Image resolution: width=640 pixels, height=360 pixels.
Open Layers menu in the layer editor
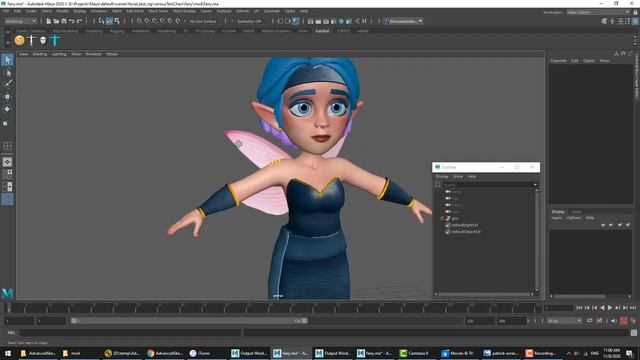(x=557, y=218)
